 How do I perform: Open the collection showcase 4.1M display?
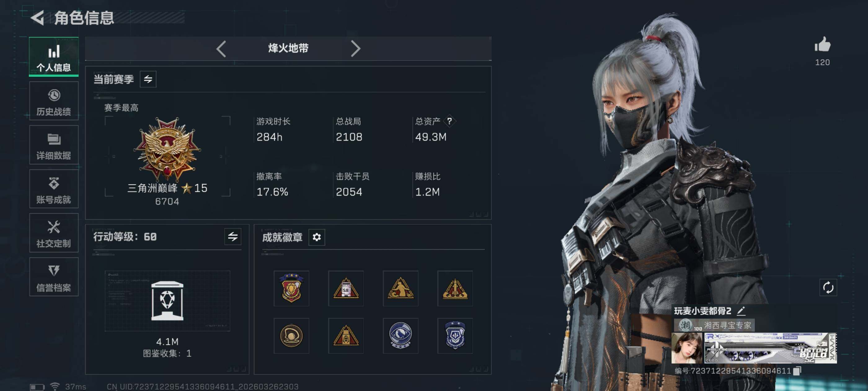(167, 301)
